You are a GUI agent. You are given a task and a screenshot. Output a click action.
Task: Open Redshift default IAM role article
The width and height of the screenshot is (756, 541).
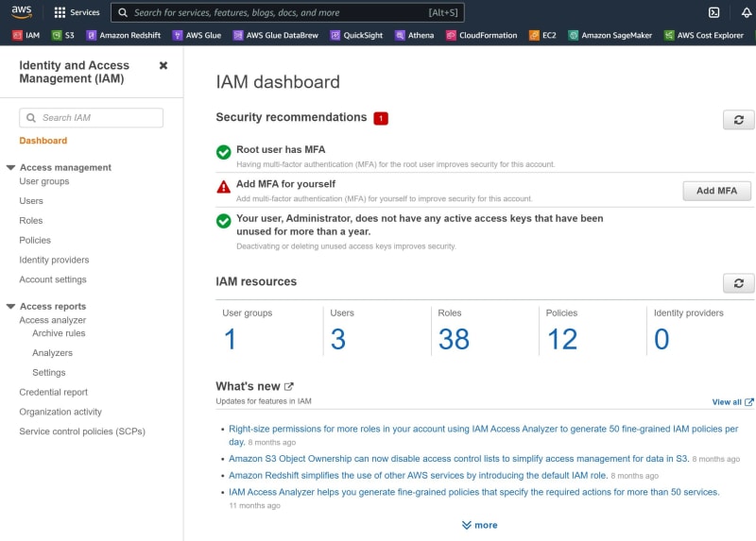tap(418, 476)
